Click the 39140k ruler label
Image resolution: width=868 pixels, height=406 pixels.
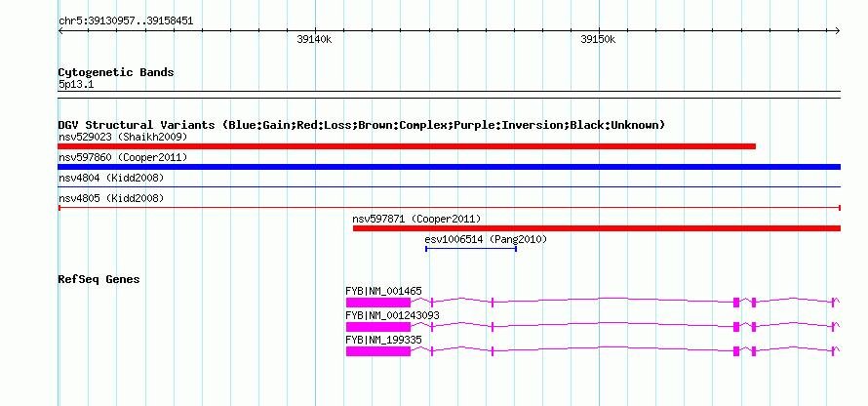314,39
